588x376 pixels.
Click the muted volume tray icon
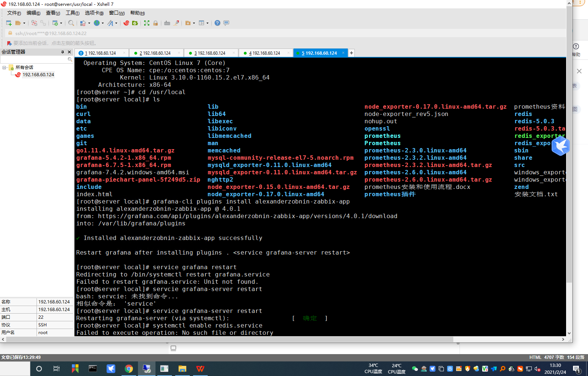(x=538, y=369)
